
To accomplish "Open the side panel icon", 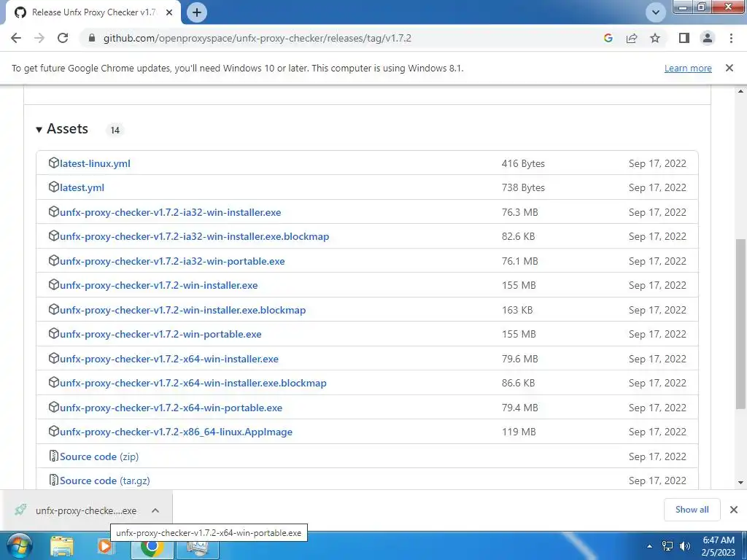I will click(x=684, y=38).
